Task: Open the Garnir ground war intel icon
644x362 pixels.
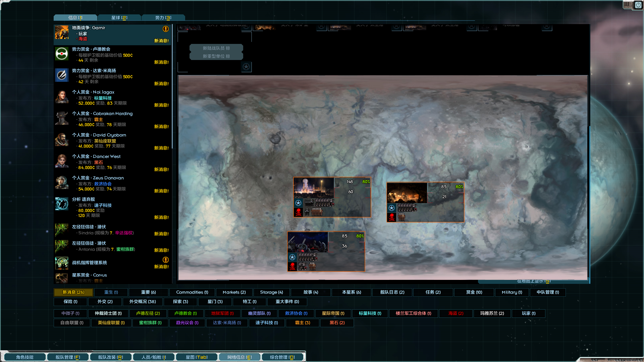Action: pos(62,33)
